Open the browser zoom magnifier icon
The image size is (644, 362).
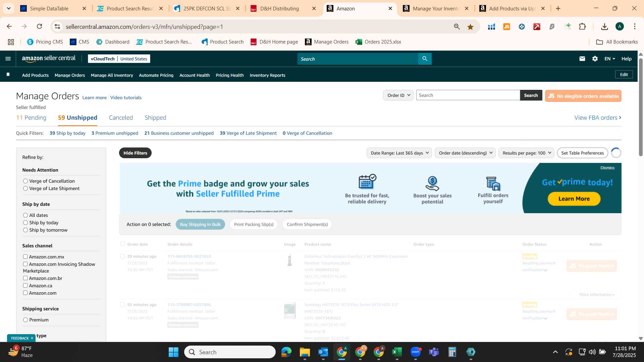click(x=457, y=27)
